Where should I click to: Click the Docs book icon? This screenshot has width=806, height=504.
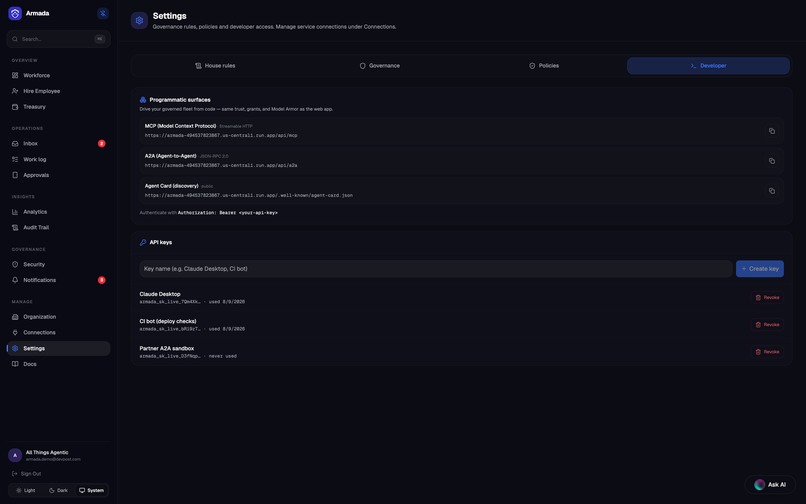coord(15,364)
